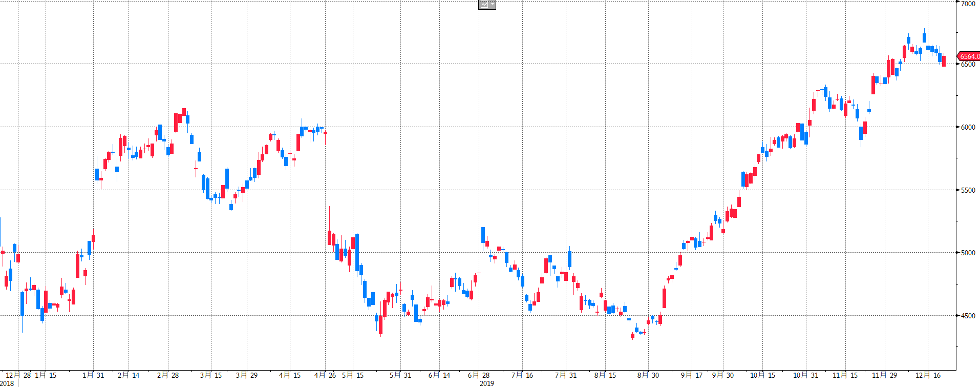Click the 5500 price axis label

point(968,190)
